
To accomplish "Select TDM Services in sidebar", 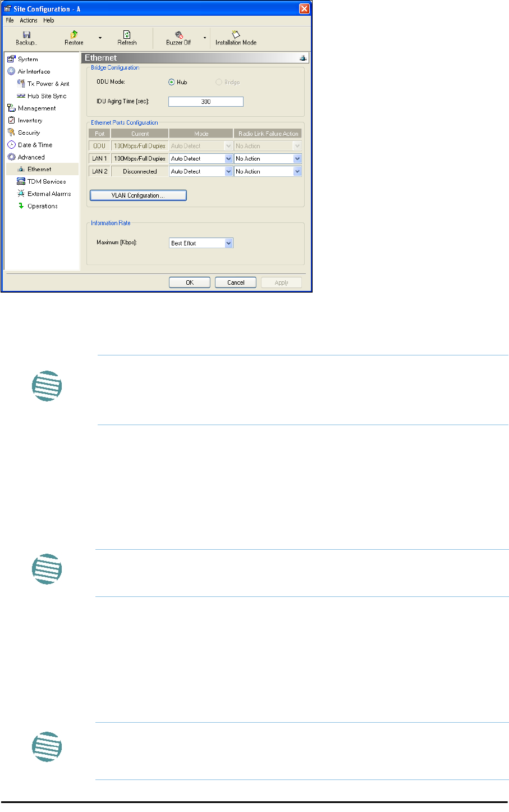I will click(x=47, y=181).
